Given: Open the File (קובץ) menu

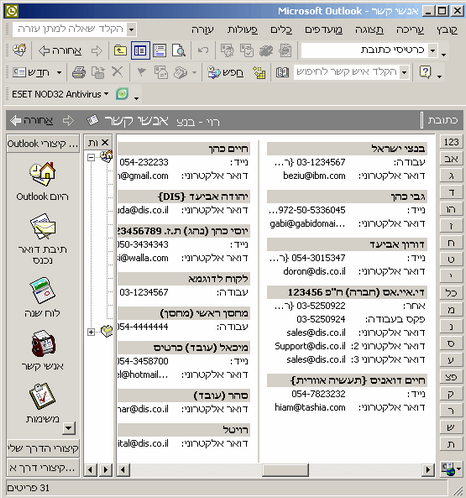Looking at the screenshot, I should 446,30.
